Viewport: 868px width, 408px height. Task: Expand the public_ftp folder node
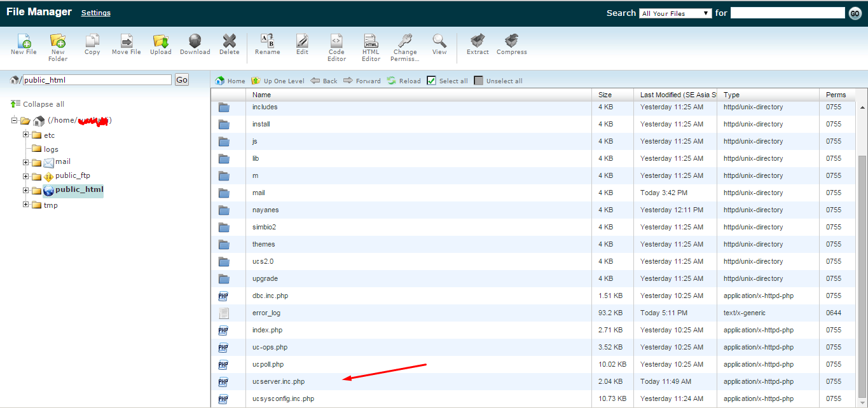click(26, 175)
